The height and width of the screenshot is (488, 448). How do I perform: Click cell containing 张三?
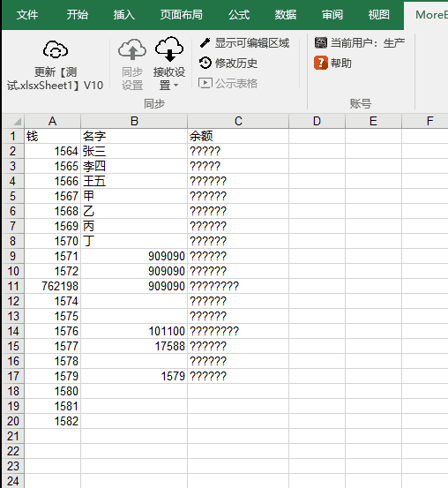[x=134, y=151]
